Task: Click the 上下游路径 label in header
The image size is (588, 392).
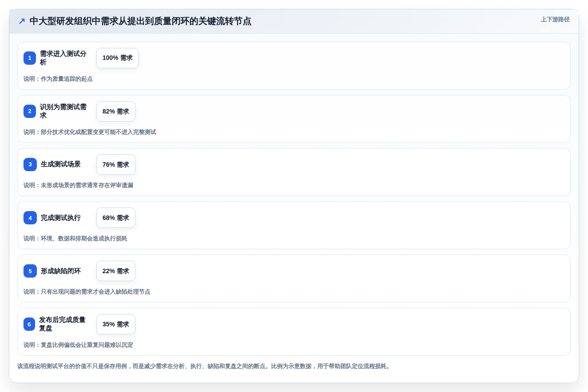Action: point(555,20)
